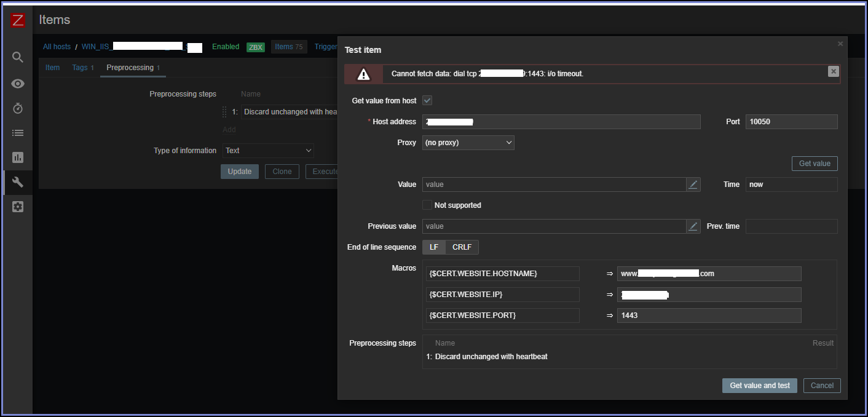
Task: Open the Inventory list icon menu
Action: [18, 133]
